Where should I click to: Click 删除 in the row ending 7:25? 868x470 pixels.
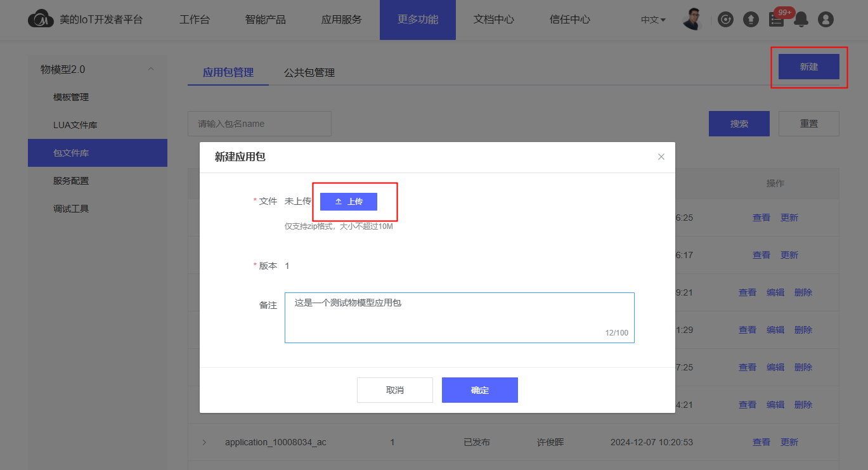tap(803, 367)
